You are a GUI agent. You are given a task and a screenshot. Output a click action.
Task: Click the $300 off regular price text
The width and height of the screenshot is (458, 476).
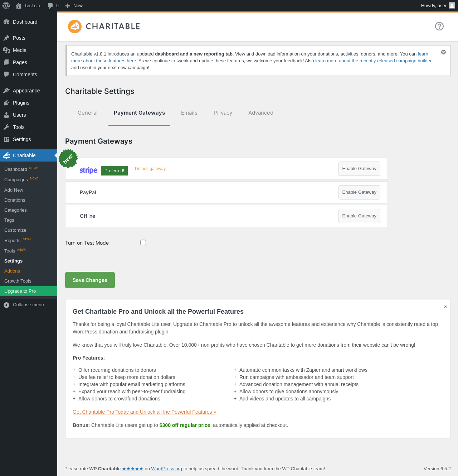click(185, 425)
